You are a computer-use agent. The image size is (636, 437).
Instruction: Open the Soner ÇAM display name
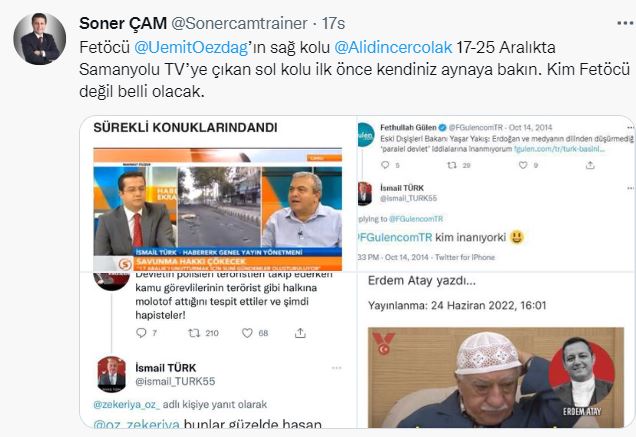(x=123, y=23)
